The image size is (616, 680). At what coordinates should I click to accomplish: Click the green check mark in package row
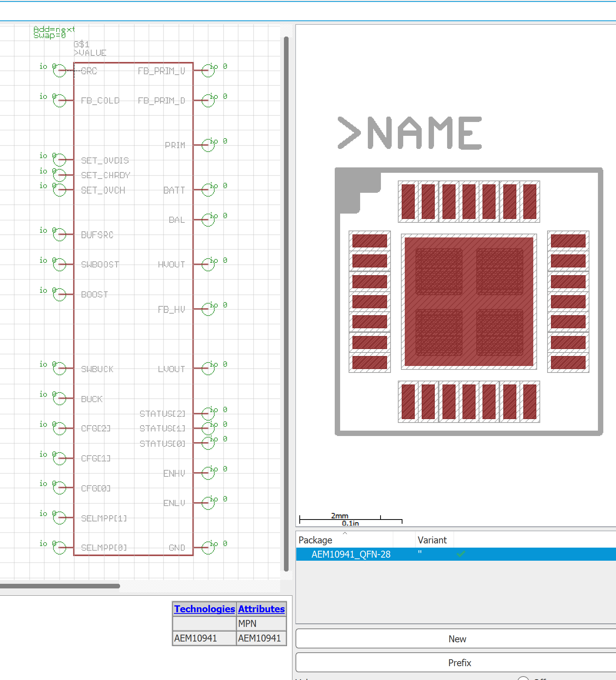(x=461, y=554)
